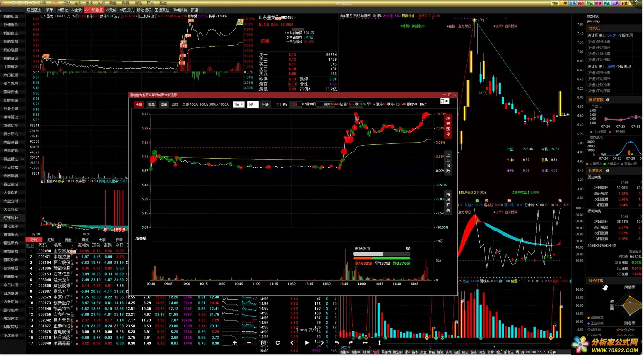Click the redo curved arrow icon

[351, 343]
